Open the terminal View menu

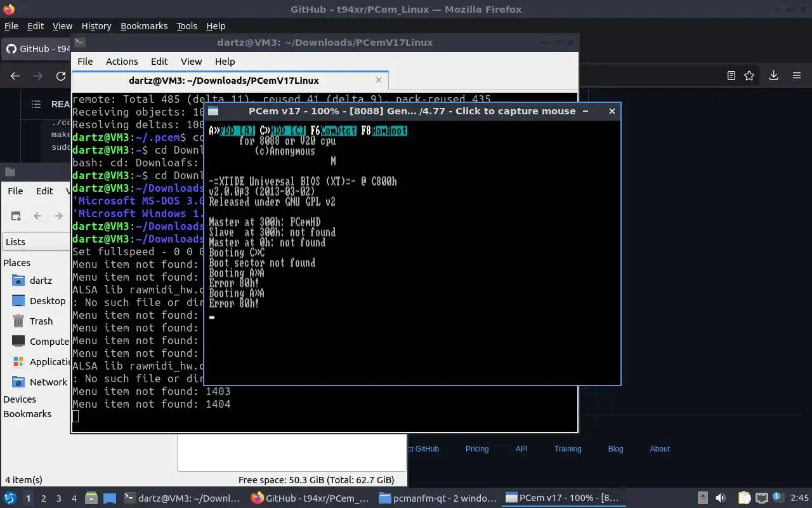(191, 62)
